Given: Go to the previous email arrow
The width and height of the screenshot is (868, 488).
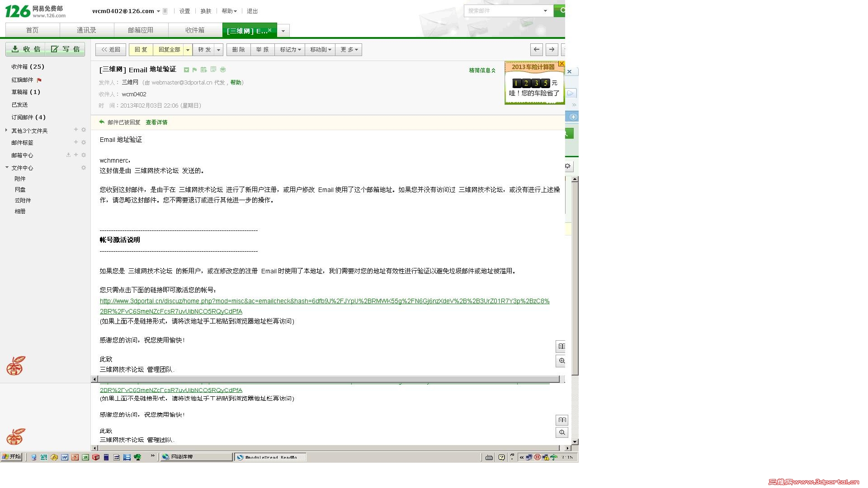Looking at the screenshot, I should tap(536, 49).
